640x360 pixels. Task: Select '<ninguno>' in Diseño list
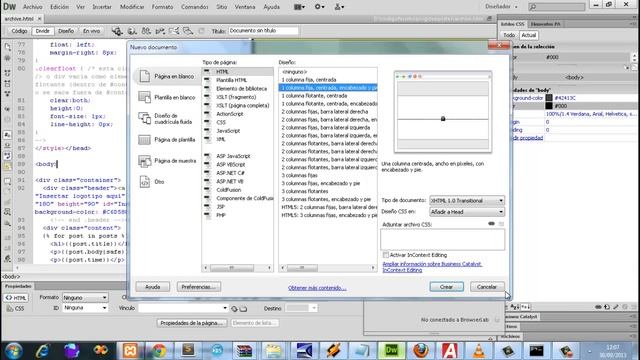click(294, 72)
